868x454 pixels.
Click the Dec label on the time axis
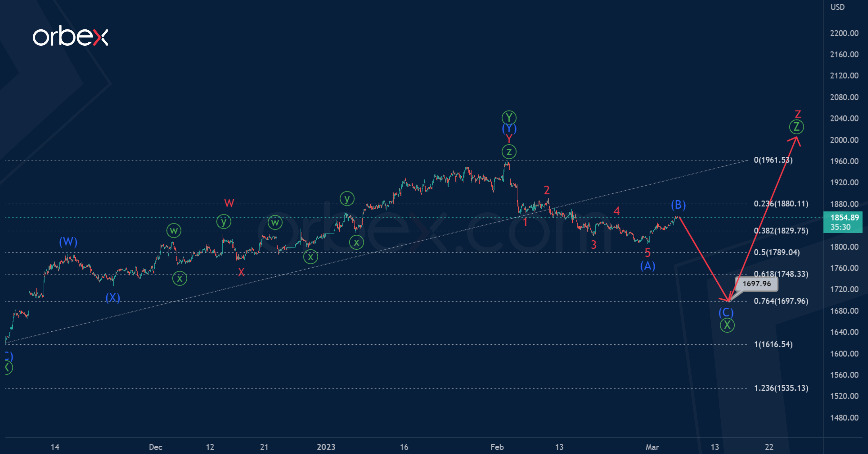click(x=155, y=447)
